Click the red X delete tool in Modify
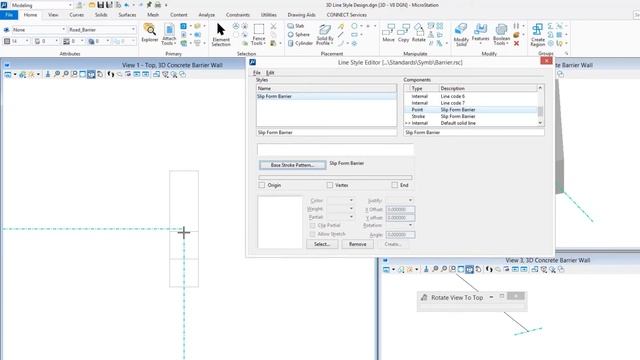640x360 pixels. click(x=516, y=43)
